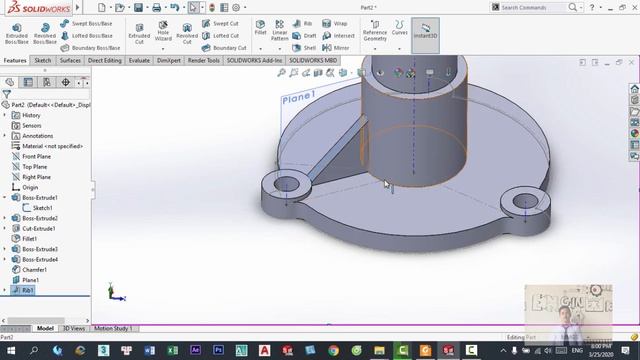Open the DimXpertManager tab

(65, 82)
